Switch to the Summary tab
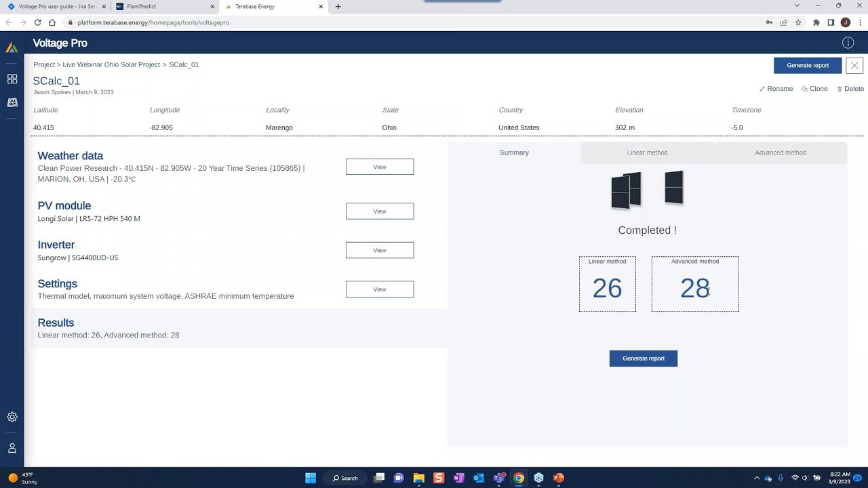 pos(514,152)
